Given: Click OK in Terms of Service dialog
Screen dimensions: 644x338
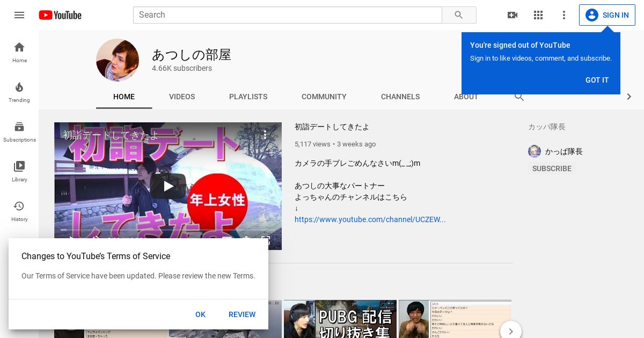Looking at the screenshot, I should [200, 314].
